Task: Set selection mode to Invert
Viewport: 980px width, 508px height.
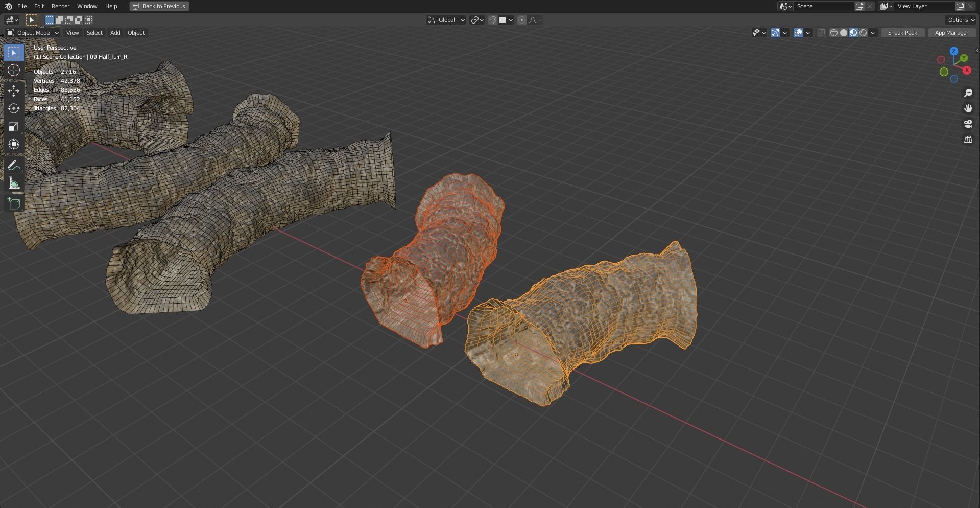Action: [x=79, y=20]
